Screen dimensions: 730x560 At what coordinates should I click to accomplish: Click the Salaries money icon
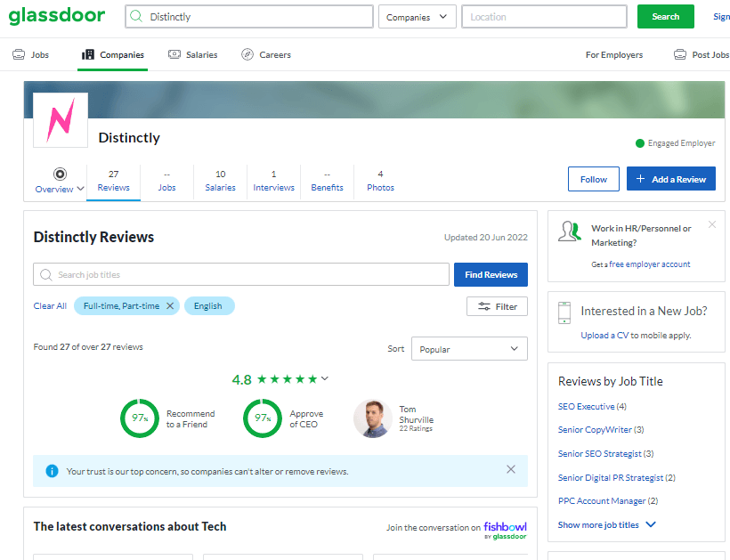(x=174, y=54)
